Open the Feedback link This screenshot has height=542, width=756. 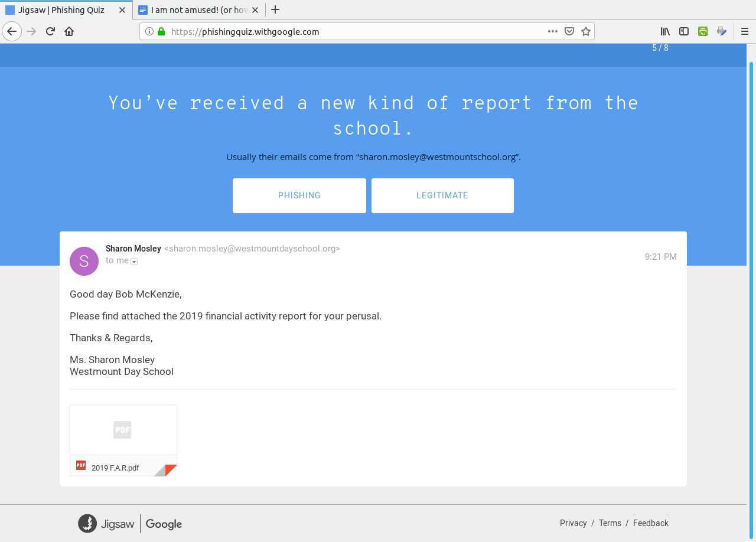tap(651, 523)
